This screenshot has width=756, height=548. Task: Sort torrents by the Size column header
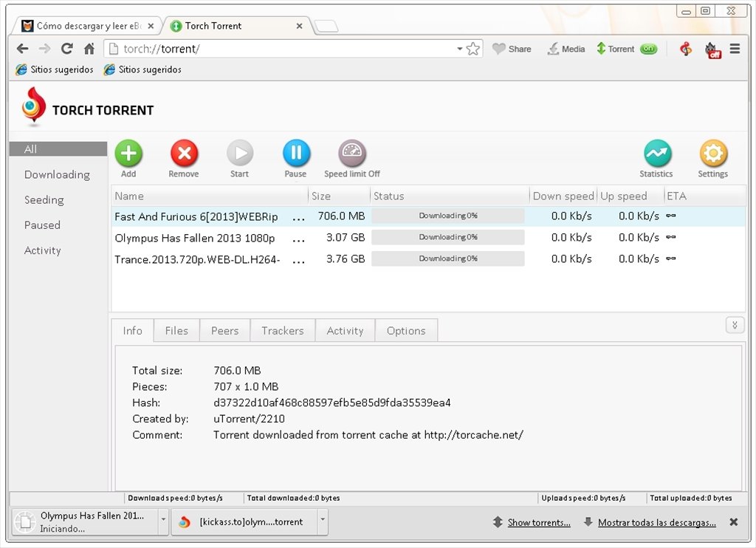[339, 196]
